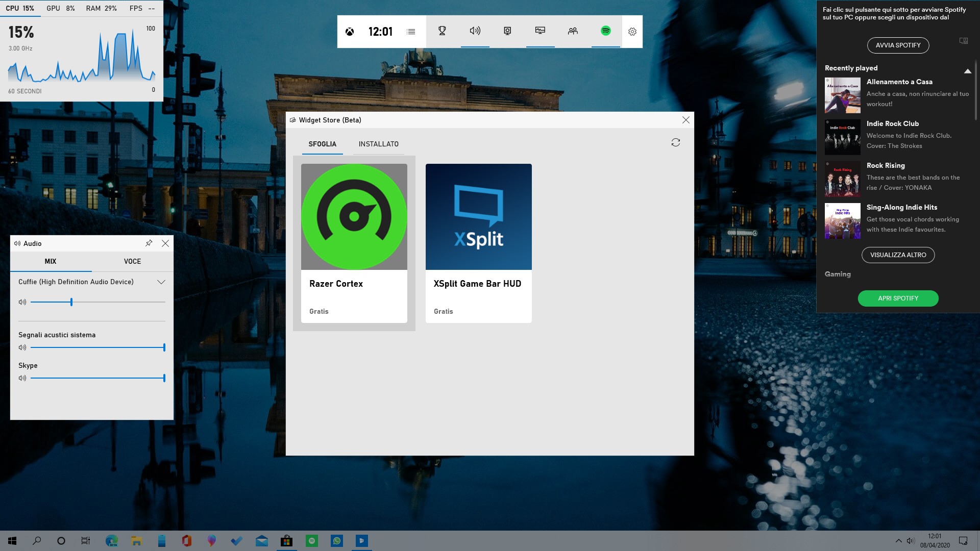Open system tray volume control

click(x=911, y=541)
